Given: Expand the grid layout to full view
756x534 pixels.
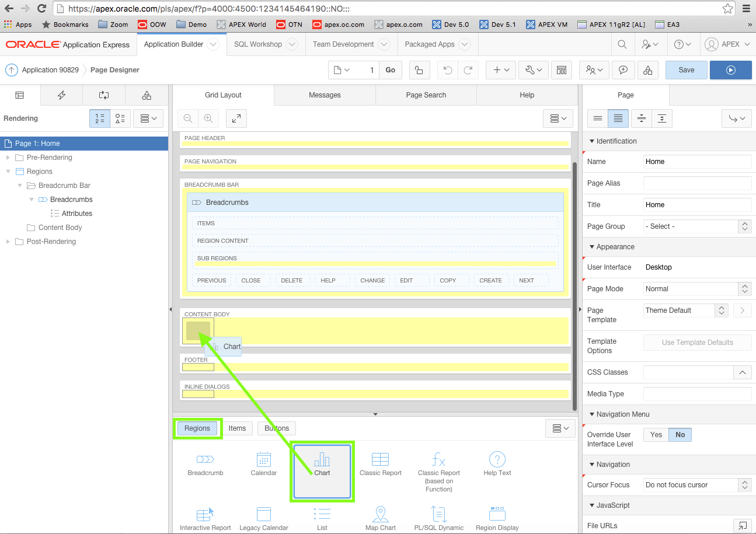Looking at the screenshot, I should coord(236,118).
